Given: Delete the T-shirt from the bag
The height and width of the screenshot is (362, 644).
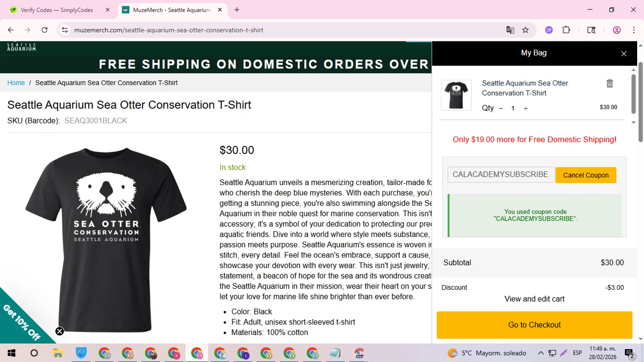Looking at the screenshot, I should click(x=610, y=83).
